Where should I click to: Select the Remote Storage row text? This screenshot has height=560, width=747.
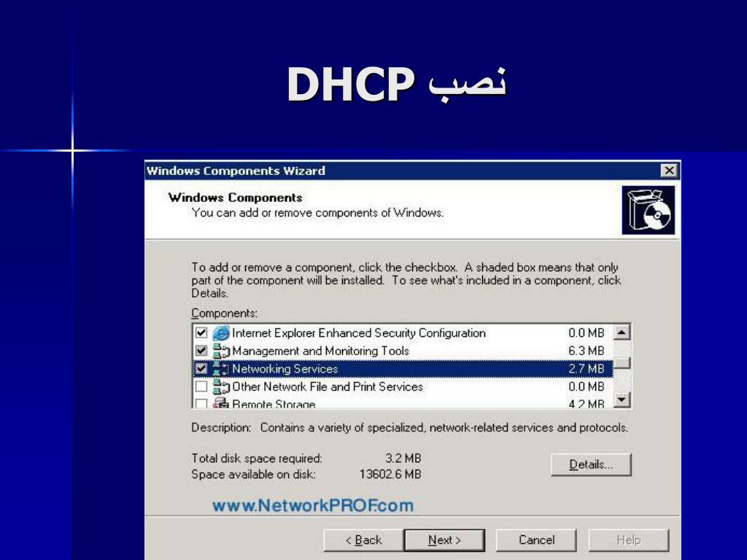274,404
